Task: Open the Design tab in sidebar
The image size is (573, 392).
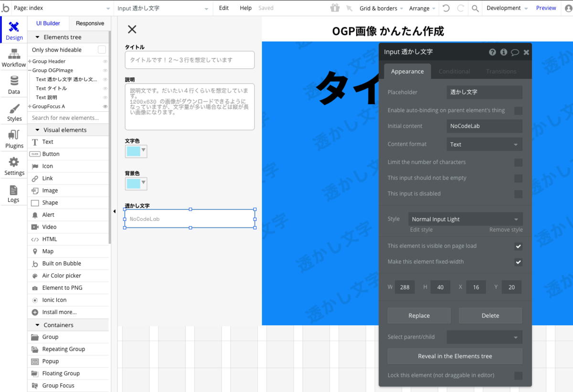Action: (14, 31)
